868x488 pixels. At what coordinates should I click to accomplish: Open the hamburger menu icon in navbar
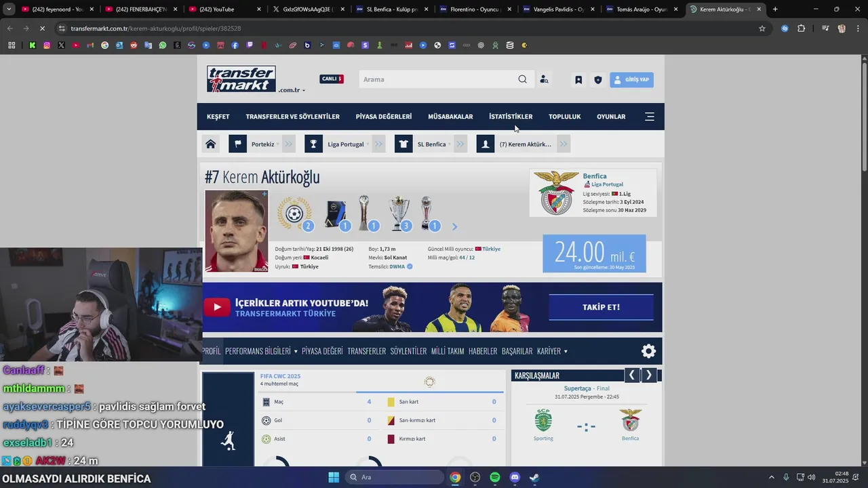pos(650,117)
